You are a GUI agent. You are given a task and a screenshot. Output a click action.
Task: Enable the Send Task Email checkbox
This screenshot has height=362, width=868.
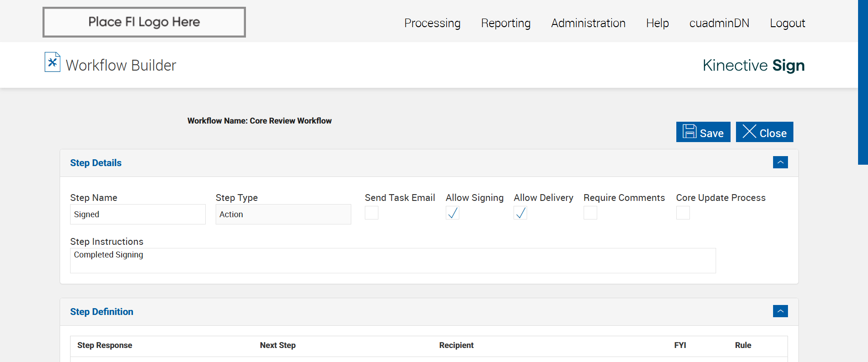point(372,213)
